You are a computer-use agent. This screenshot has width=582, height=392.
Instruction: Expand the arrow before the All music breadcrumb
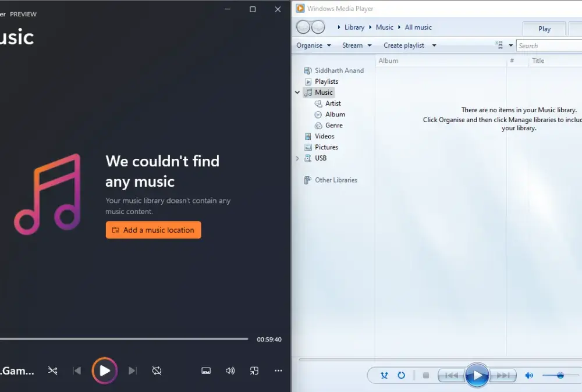[x=399, y=27]
